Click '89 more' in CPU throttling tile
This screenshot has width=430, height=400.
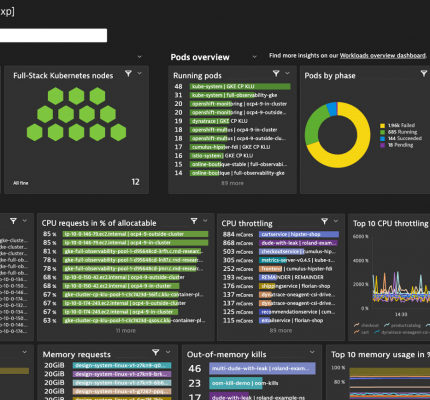[x=281, y=330]
